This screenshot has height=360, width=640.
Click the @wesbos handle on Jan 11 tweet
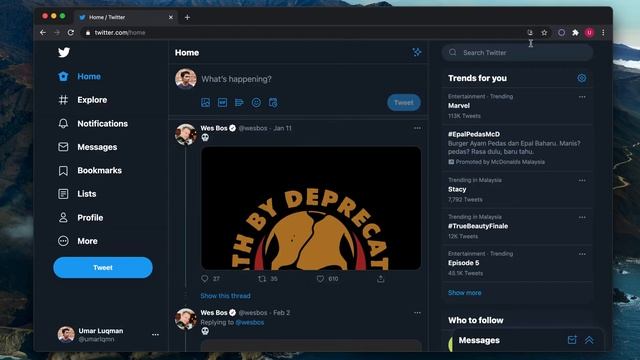pyautogui.click(x=253, y=128)
